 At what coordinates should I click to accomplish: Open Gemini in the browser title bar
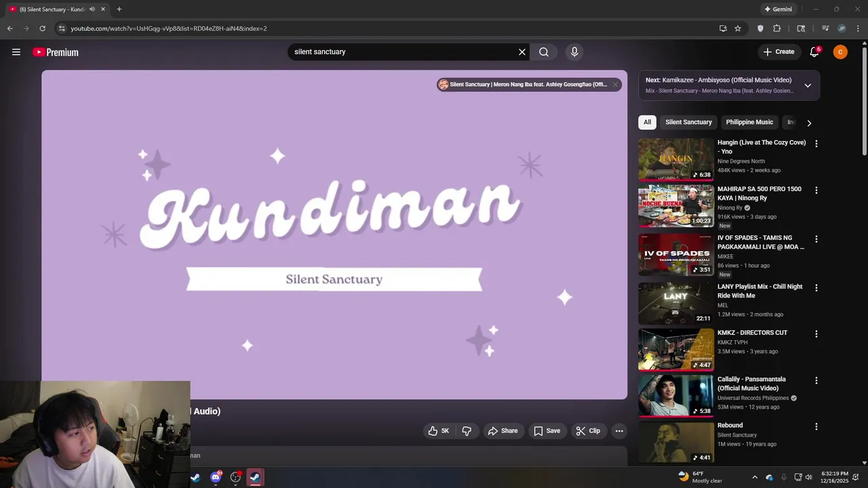(x=778, y=9)
